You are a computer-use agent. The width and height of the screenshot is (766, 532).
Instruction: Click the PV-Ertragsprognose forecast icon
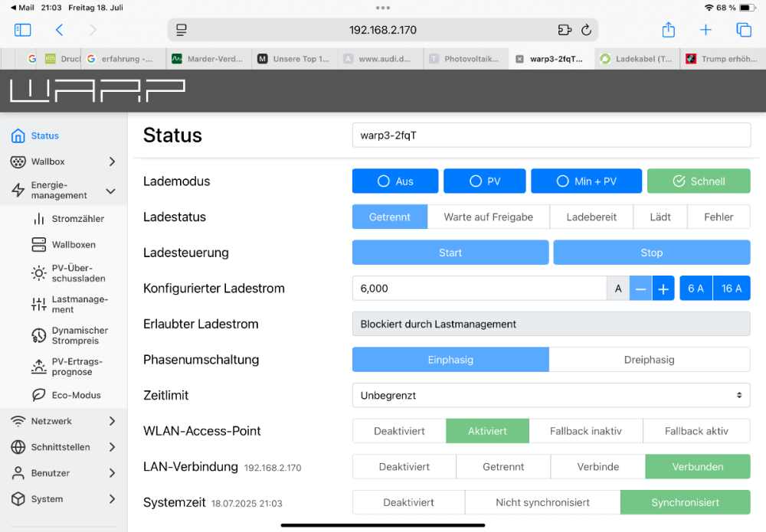[x=38, y=367]
